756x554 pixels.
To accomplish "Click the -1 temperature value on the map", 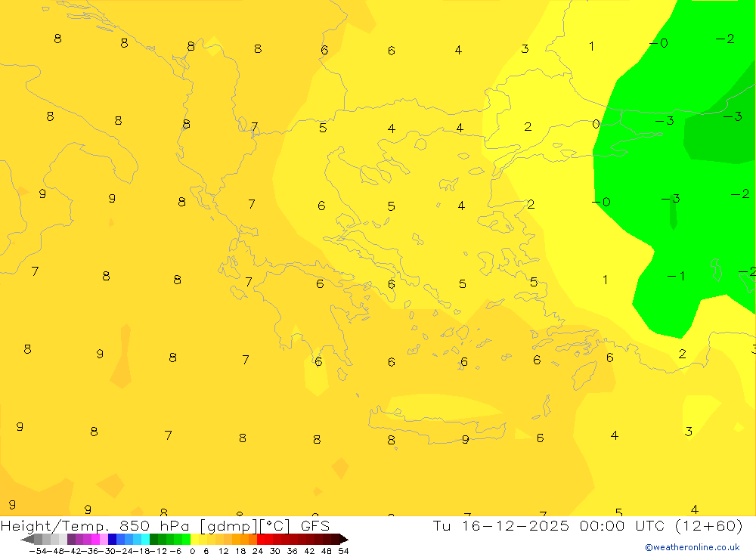I will pos(676,276).
